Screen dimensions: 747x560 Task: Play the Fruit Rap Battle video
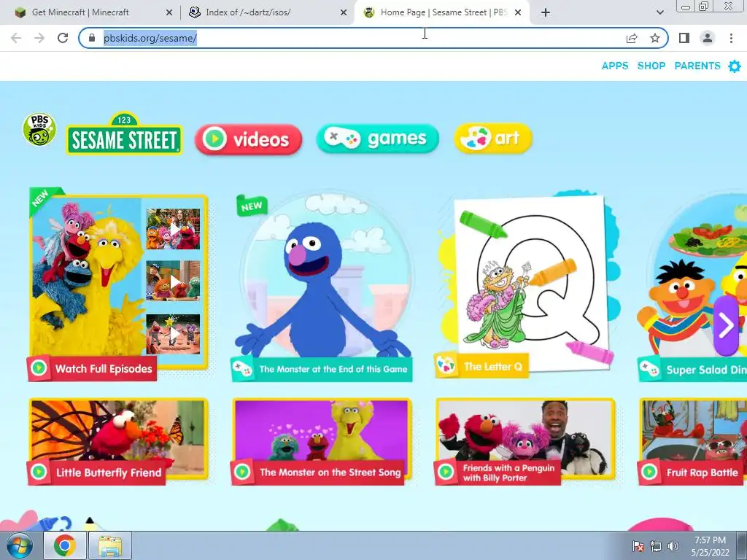pyautogui.click(x=692, y=442)
